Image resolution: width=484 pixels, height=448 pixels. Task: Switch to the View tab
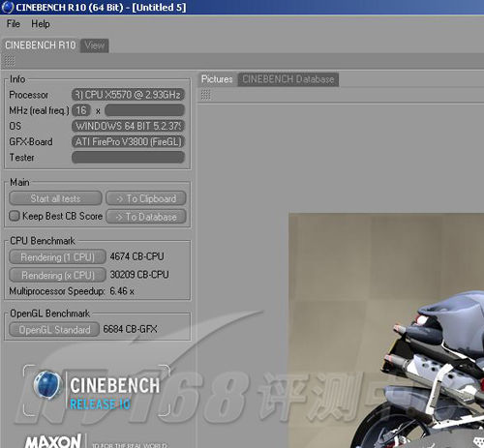[94, 45]
